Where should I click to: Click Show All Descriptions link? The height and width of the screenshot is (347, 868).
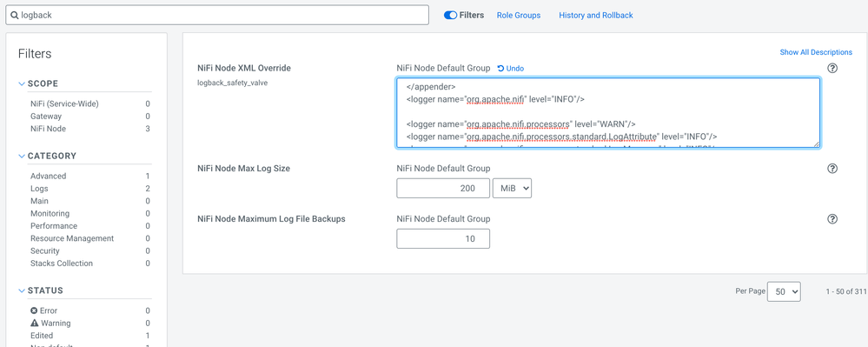(x=816, y=52)
